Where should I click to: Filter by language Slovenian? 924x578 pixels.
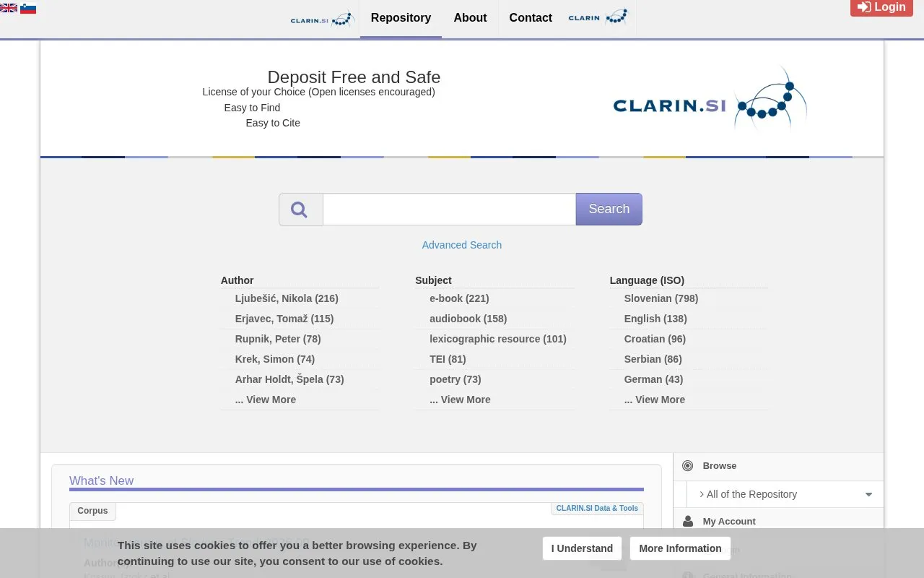(661, 298)
